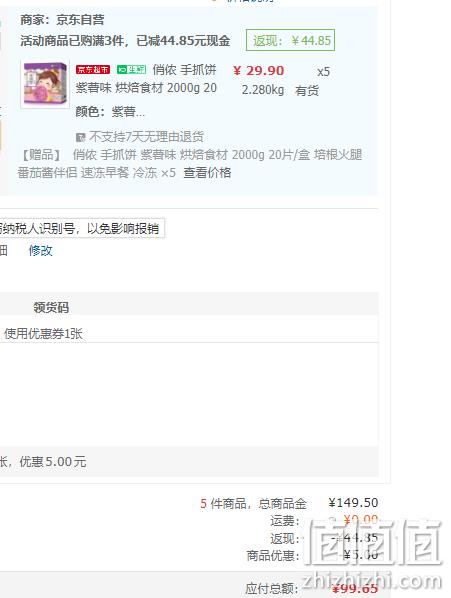Click 修改 to edit invoice info
451x598 pixels.
[x=40, y=251]
